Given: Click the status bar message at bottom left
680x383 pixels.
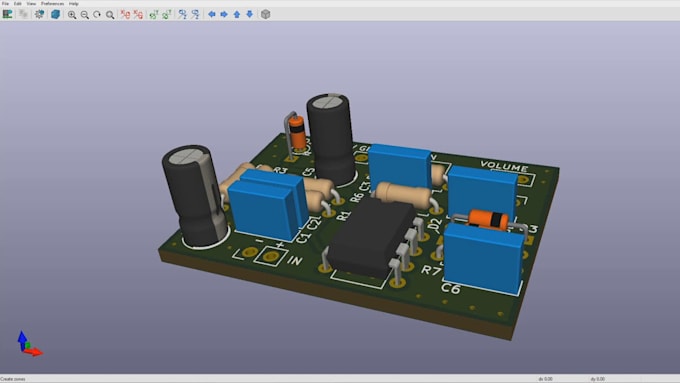Looking at the screenshot, I should 13,379.
